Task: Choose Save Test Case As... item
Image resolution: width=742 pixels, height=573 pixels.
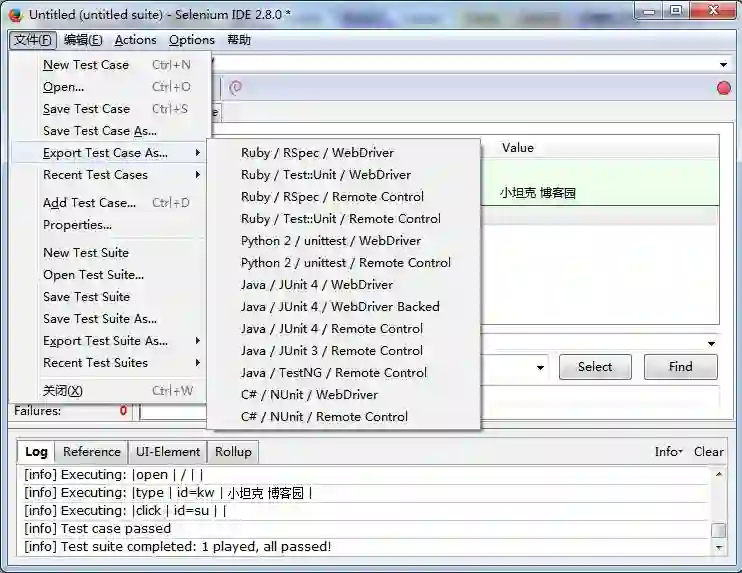Action: click(110, 131)
